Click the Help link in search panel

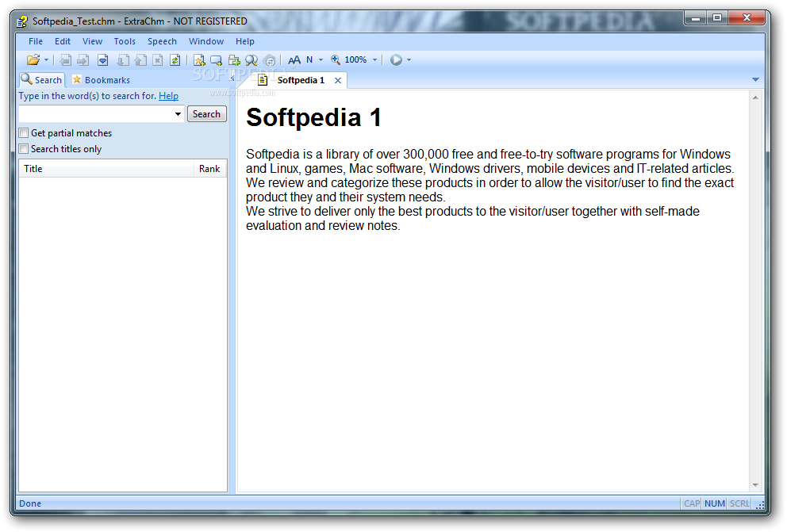tap(169, 96)
